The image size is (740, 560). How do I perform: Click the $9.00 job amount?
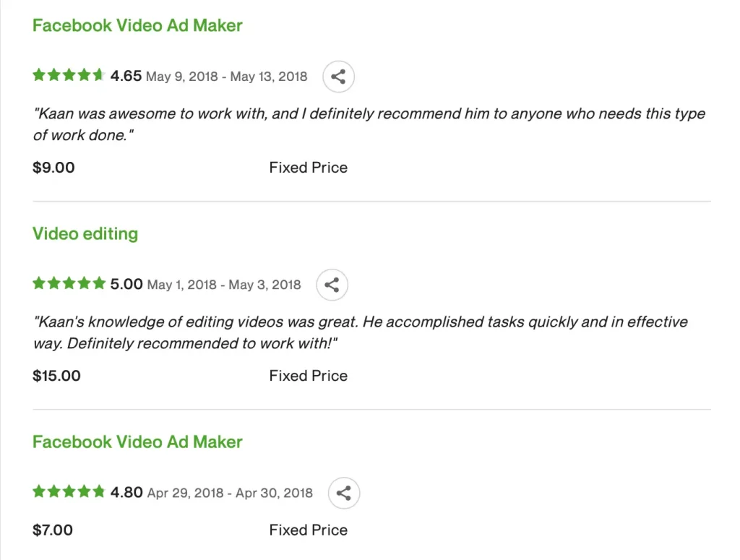(53, 168)
